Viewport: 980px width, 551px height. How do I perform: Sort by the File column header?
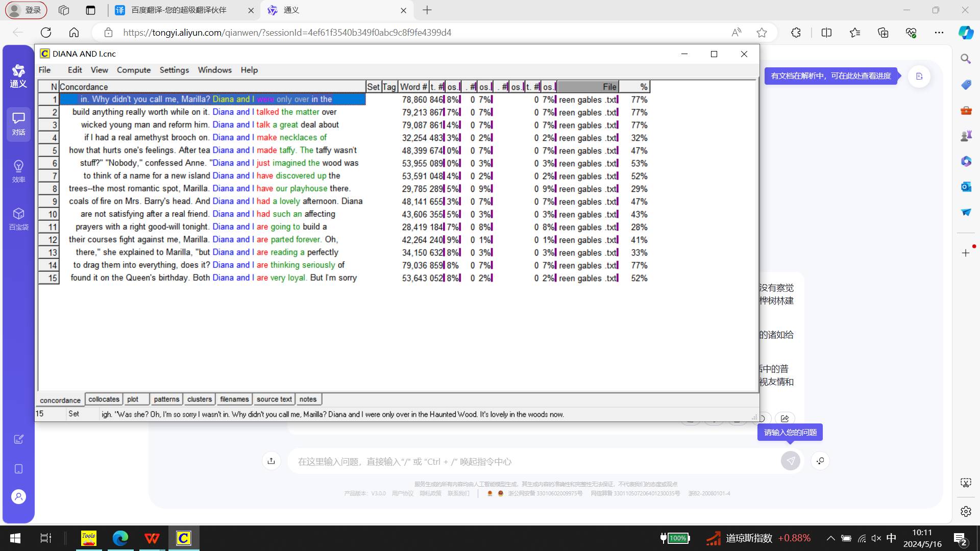(587, 87)
